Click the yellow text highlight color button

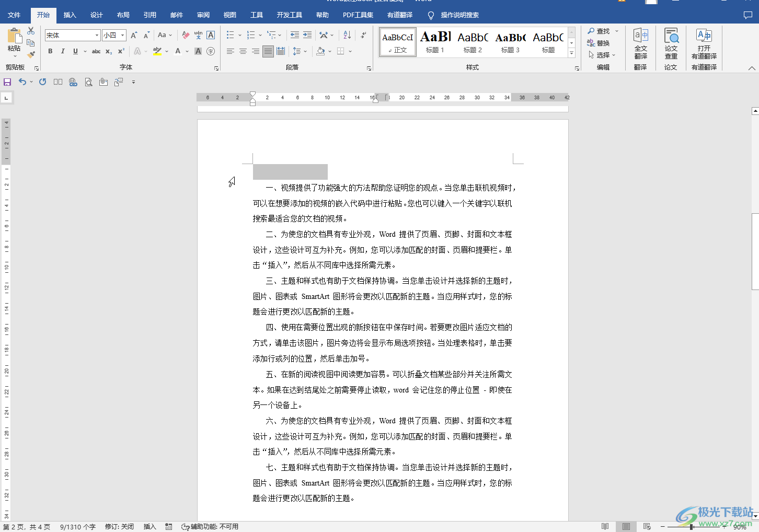(157, 51)
